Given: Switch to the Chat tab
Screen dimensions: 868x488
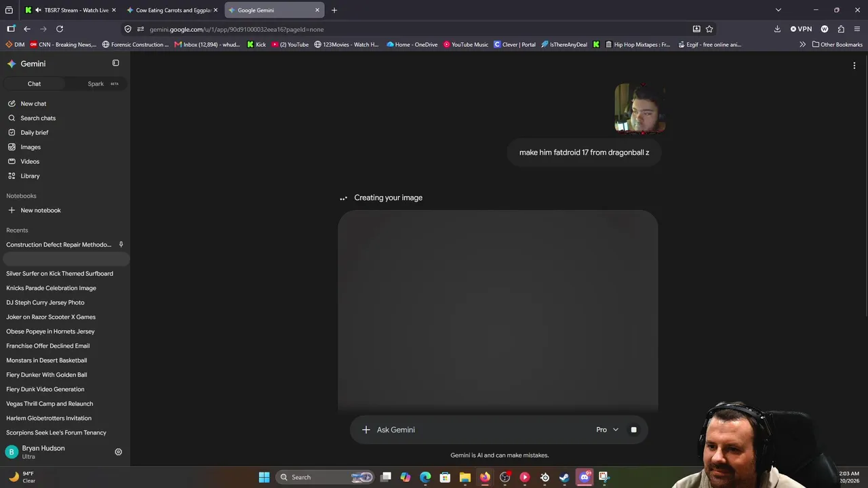Looking at the screenshot, I should (x=34, y=84).
